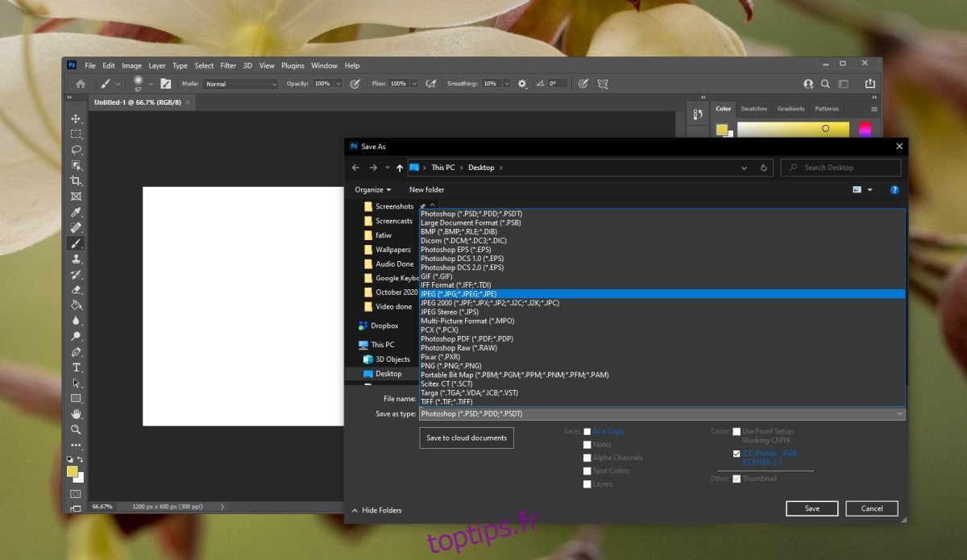This screenshot has height=560, width=967.
Task: Click the Help icon in Save As dialog
Action: (x=894, y=190)
